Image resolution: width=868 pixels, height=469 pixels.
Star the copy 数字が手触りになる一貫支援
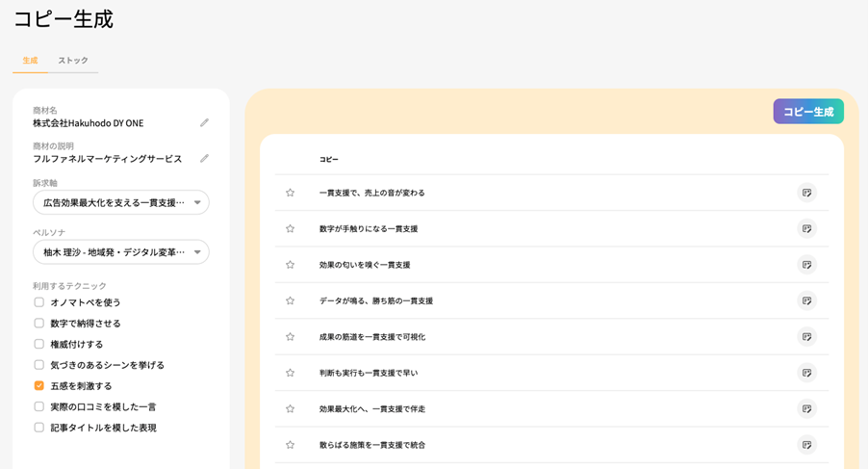290,228
